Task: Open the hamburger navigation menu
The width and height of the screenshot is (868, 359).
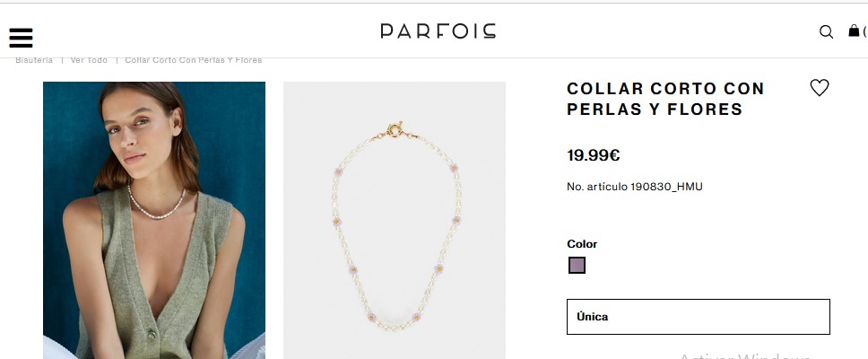Action: coord(21,38)
